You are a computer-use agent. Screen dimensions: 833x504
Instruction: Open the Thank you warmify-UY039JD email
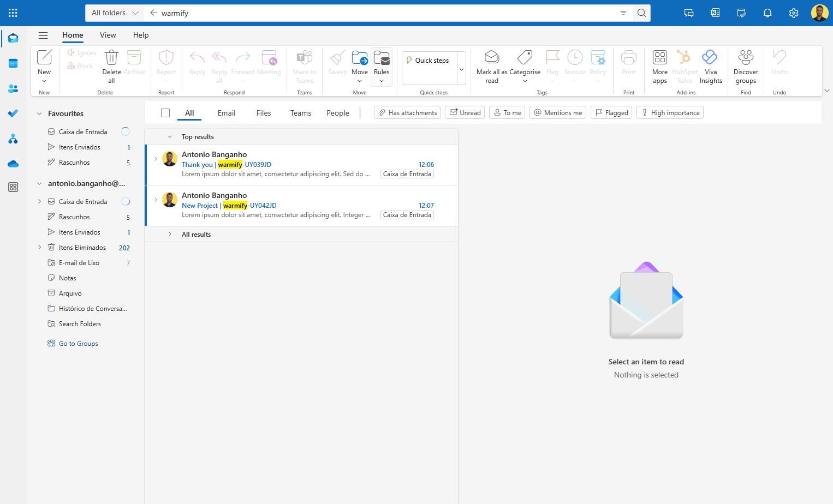point(302,165)
